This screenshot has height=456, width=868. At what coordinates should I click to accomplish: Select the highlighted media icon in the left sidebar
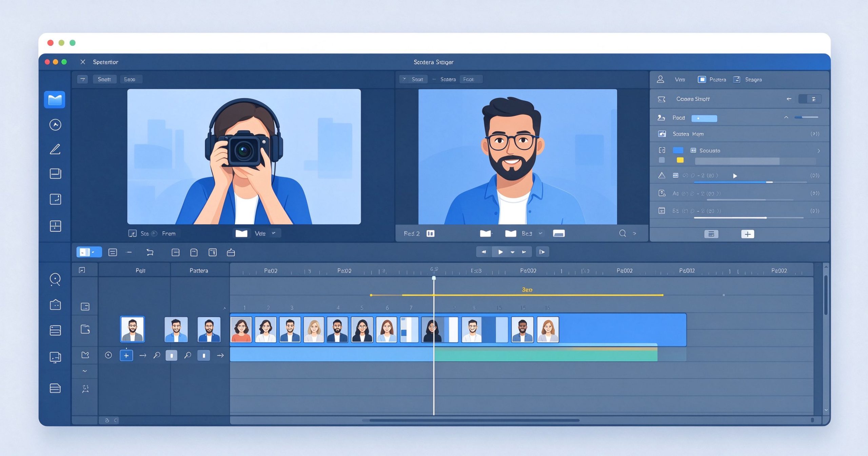[x=55, y=100]
